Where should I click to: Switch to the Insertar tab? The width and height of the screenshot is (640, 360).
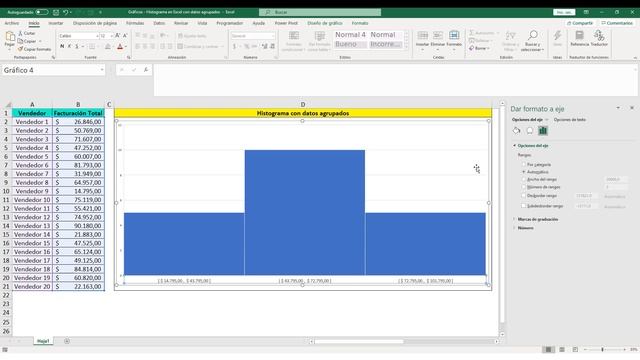coord(56,23)
